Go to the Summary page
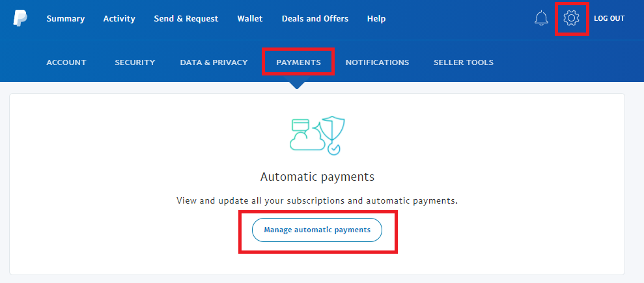The width and height of the screenshot is (644, 283). tap(66, 18)
